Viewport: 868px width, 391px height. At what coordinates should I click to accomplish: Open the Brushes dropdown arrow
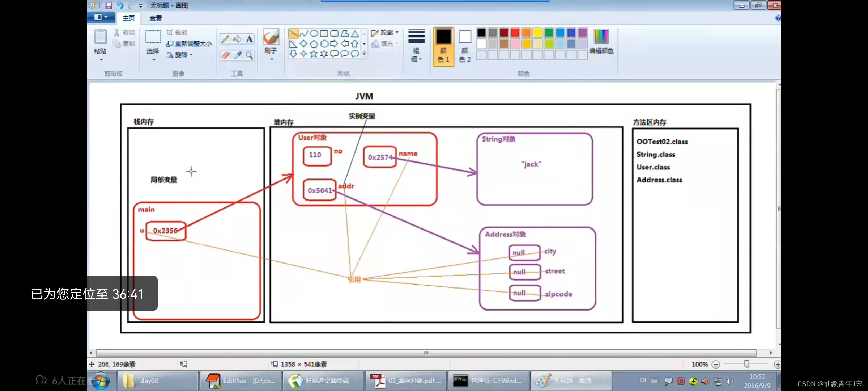coord(271,59)
